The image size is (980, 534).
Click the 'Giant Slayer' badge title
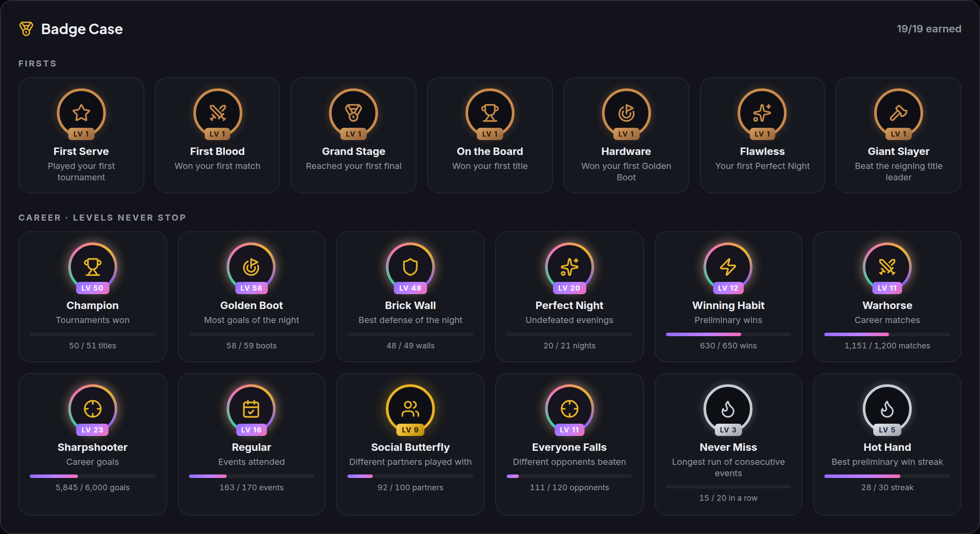click(899, 151)
